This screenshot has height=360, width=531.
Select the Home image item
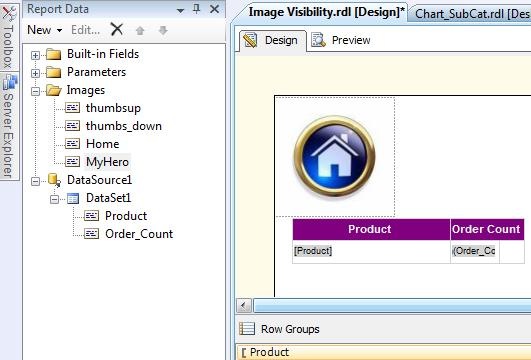(x=102, y=144)
